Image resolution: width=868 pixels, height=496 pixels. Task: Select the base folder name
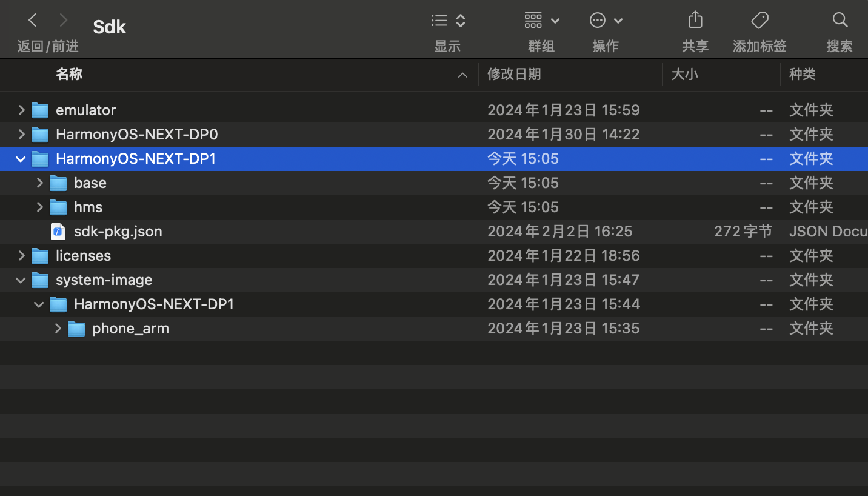pos(90,183)
